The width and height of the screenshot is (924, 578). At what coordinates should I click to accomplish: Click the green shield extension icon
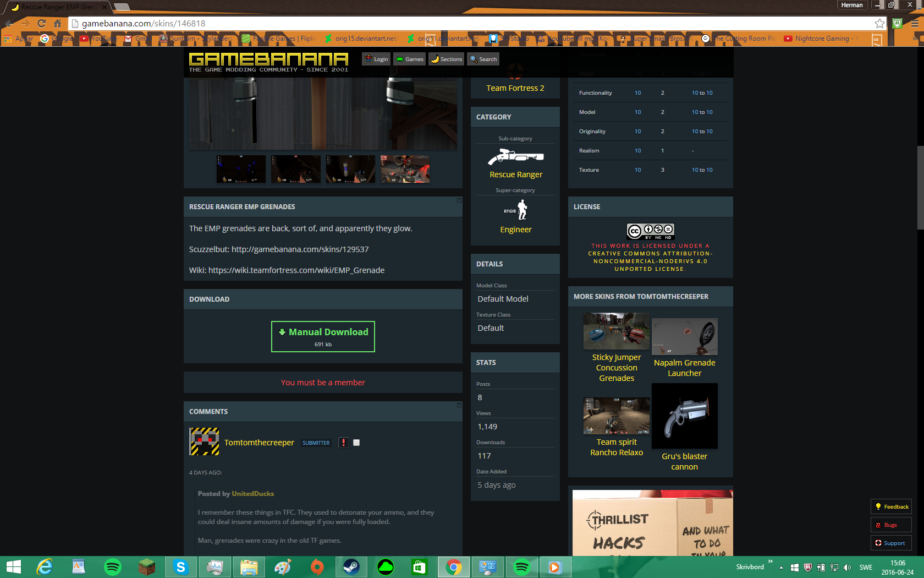click(x=898, y=24)
